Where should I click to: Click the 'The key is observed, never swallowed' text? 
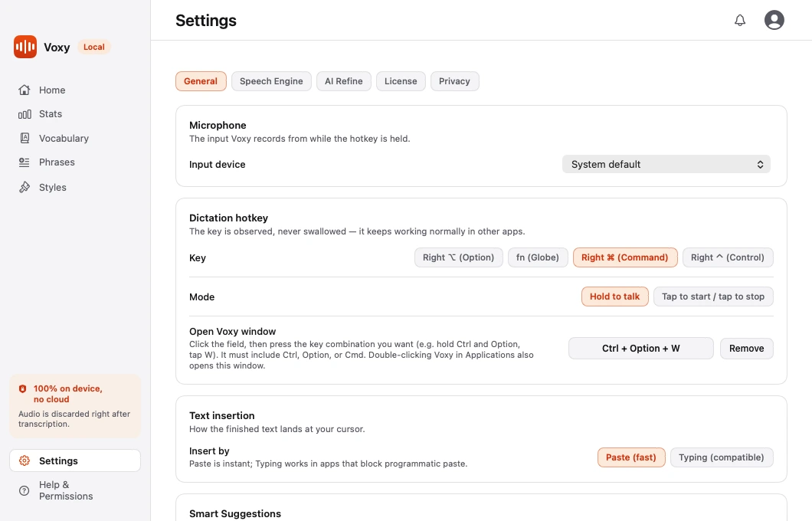click(x=357, y=231)
